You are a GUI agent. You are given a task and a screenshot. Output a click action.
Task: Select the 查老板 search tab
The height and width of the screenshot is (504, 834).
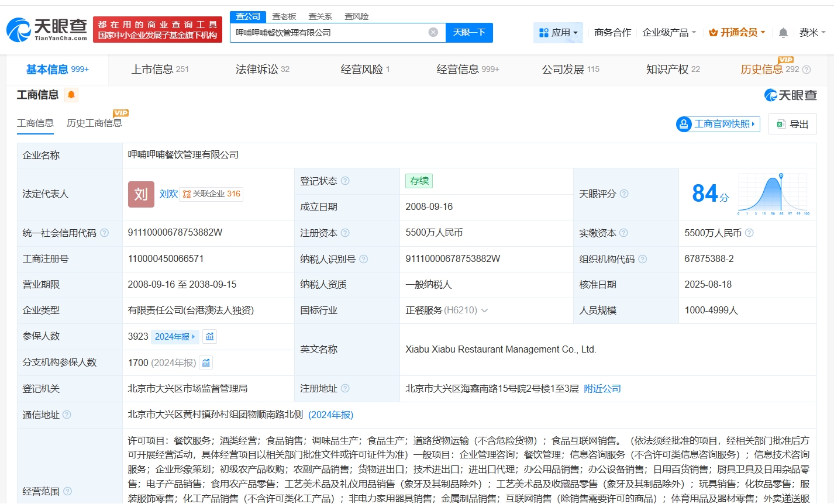284,16
